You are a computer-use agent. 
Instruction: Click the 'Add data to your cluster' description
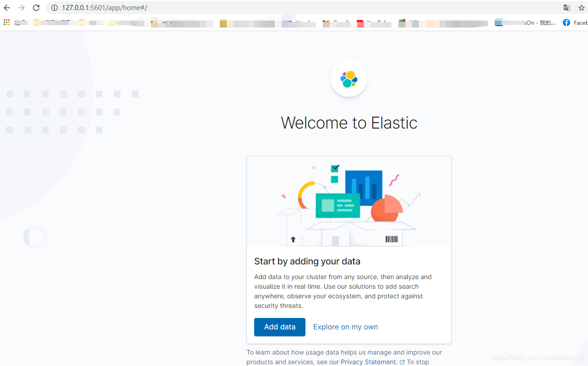344,291
